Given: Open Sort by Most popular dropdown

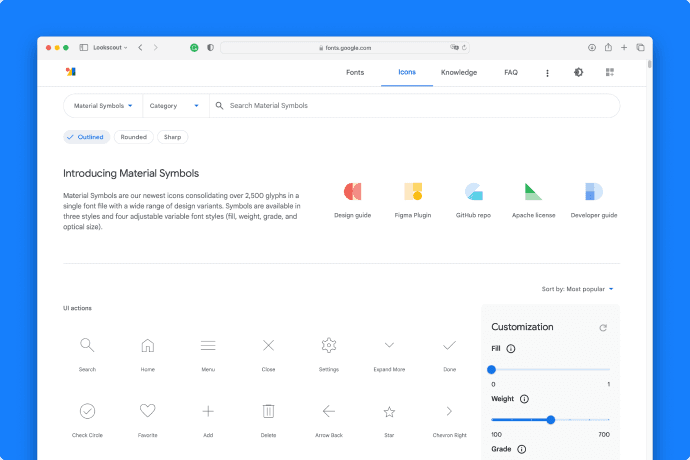Looking at the screenshot, I should pos(577,289).
